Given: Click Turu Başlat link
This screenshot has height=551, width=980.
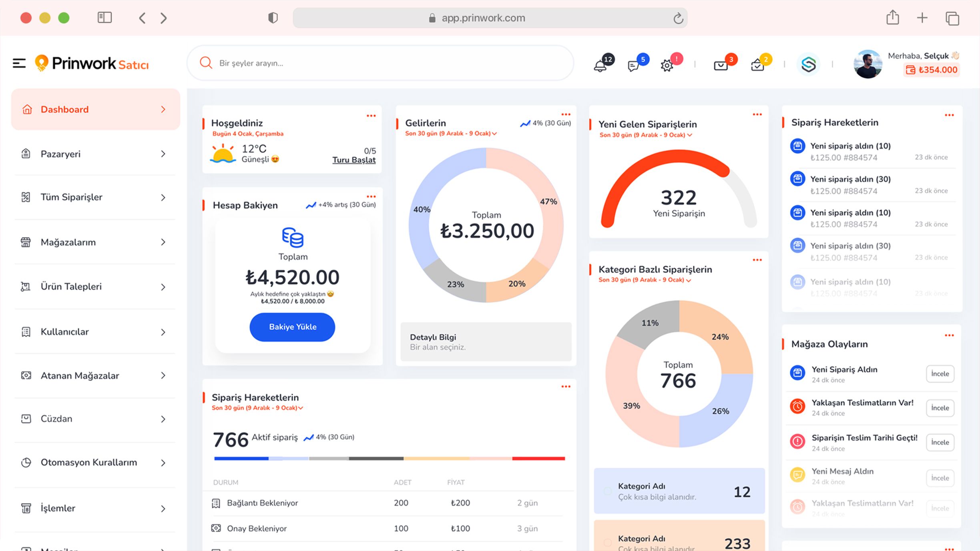Looking at the screenshot, I should (x=354, y=160).
